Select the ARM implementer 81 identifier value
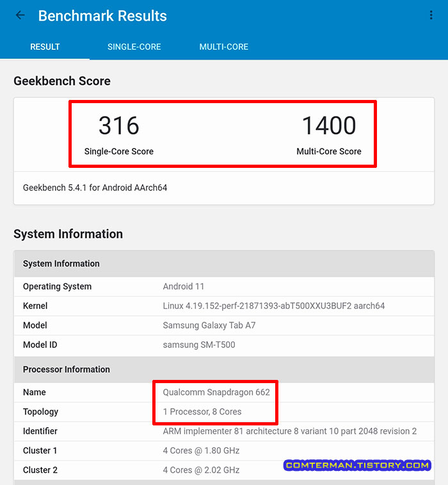This screenshot has width=448, height=485. pyautogui.click(x=290, y=431)
